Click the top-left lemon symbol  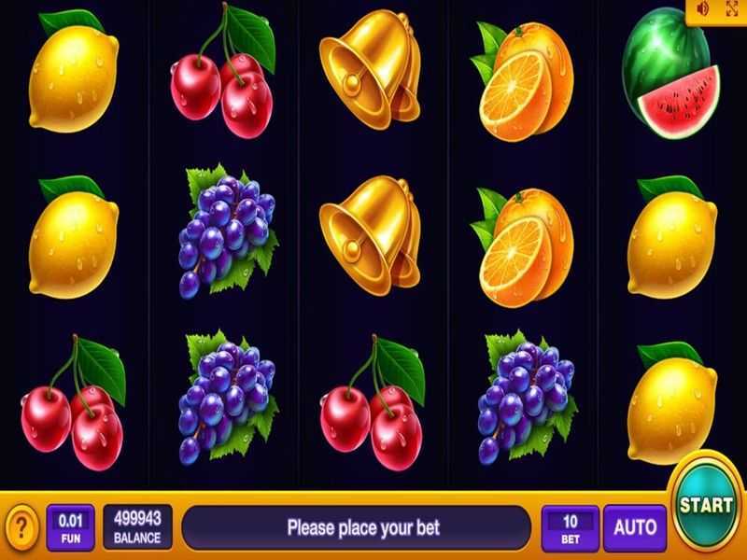coord(74,72)
